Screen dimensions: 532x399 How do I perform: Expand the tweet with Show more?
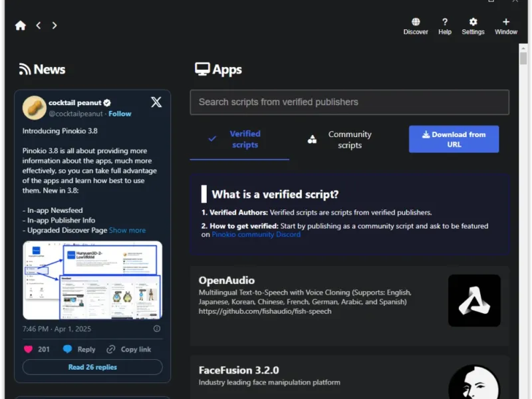[x=127, y=230]
